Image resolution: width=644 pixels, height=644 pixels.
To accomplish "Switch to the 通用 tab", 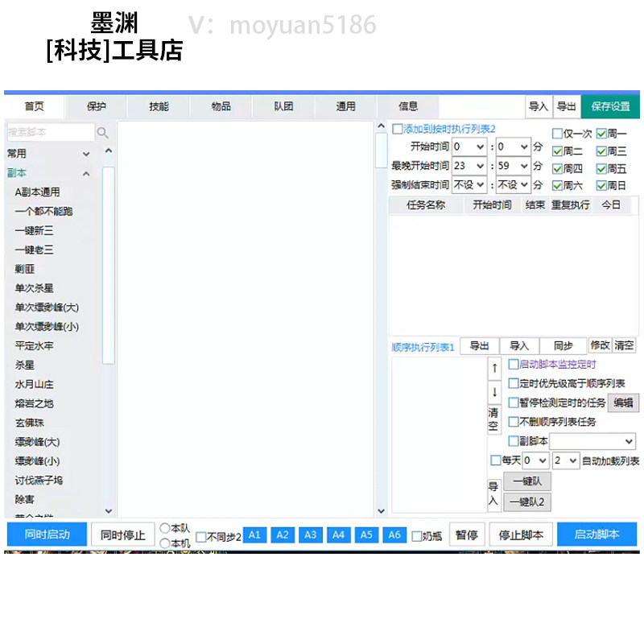I will click(x=346, y=106).
